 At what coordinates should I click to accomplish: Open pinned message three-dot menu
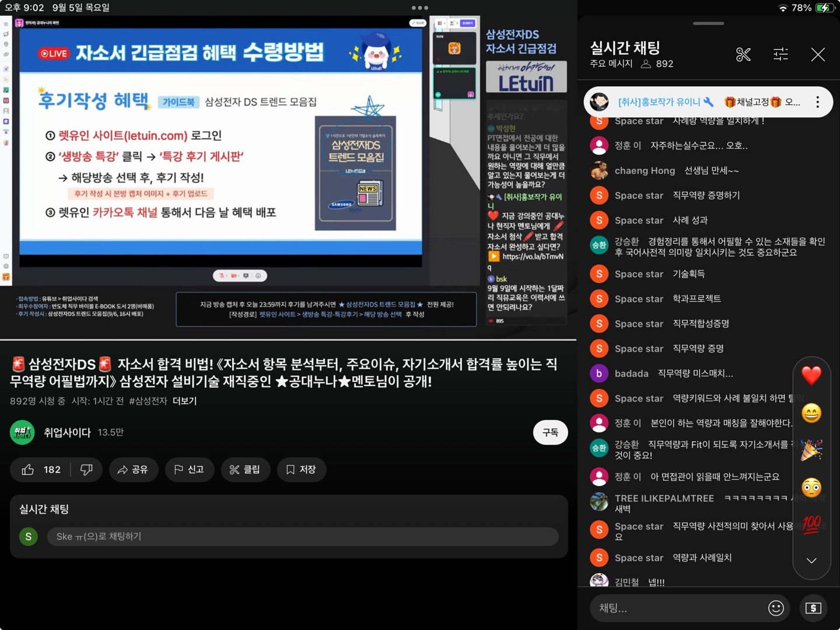pos(817,102)
